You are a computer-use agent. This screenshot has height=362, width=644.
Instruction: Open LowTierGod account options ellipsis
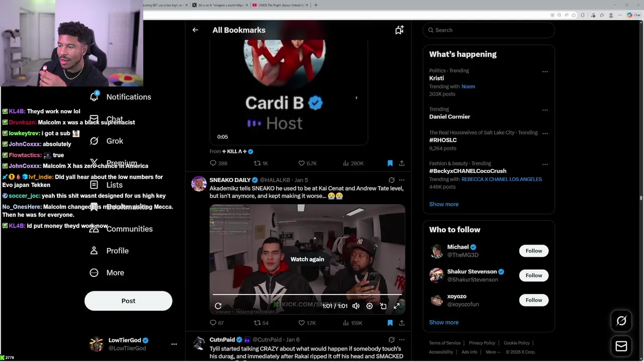(x=174, y=344)
